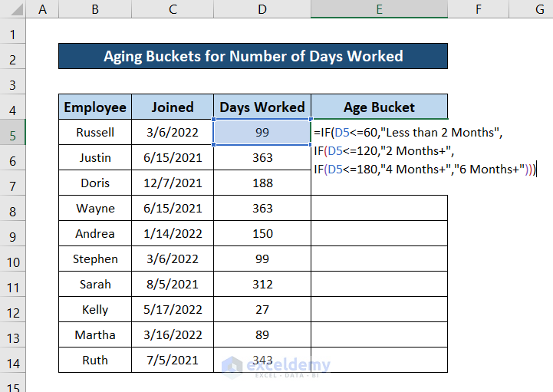
Task: Select column B header
Action: pos(94,9)
